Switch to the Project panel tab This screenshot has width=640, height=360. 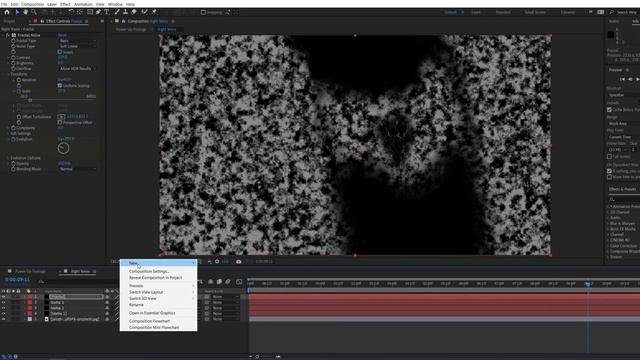click(x=9, y=21)
